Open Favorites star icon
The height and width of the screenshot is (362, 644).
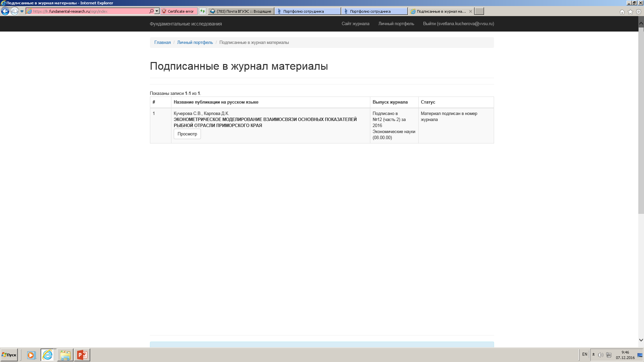tap(630, 12)
